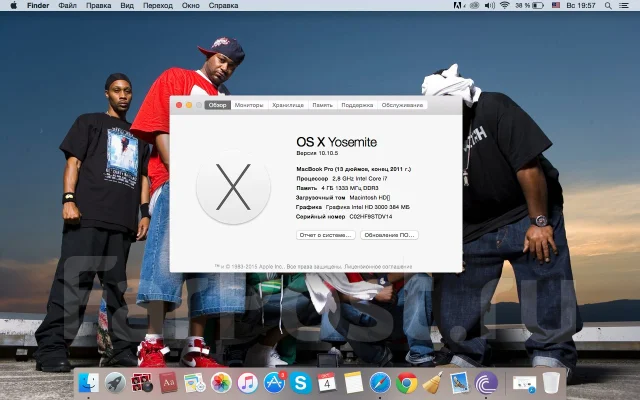Open the Trash in the dock
640x400 pixels.
click(x=551, y=383)
